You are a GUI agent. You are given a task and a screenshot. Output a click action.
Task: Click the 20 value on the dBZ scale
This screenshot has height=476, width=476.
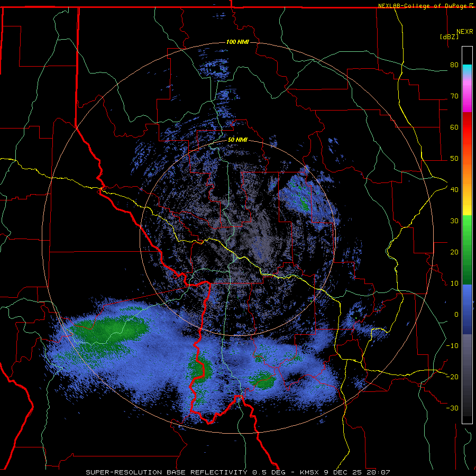[454, 252]
